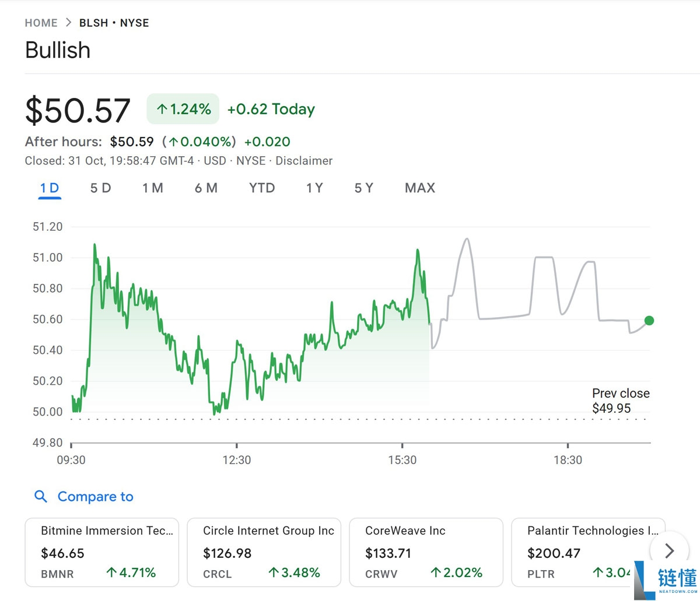Click the after-hours 0.040% change text
700x601 pixels.
199,142
